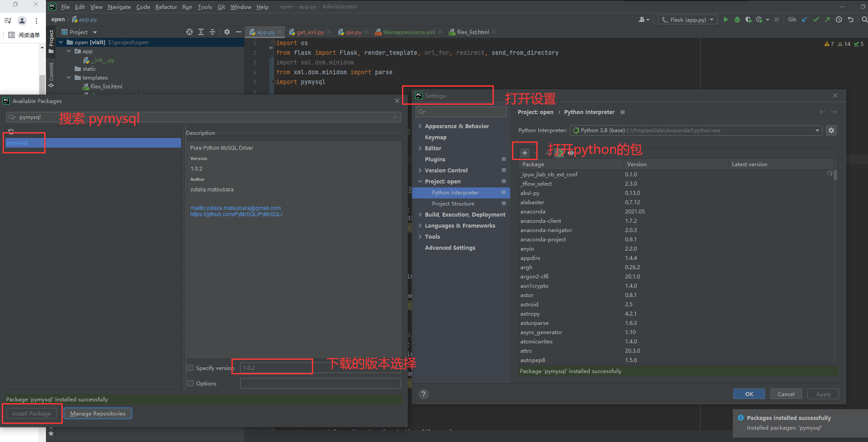Viewport: 868px width, 442px height.
Task: Open the Navigate menu
Action: tap(119, 7)
